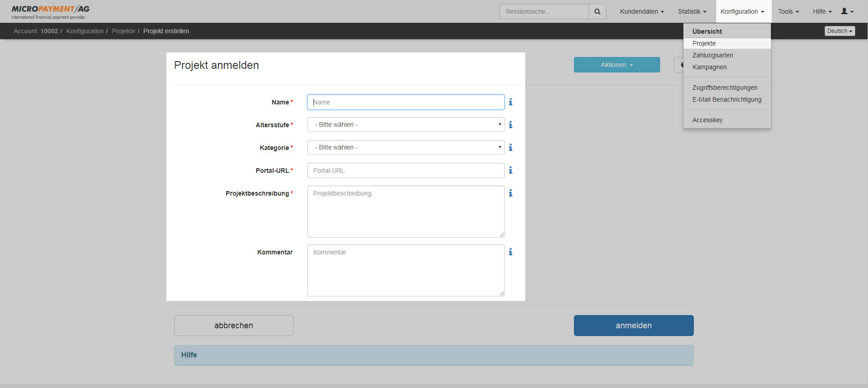Click the magnifier search button
The height and width of the screenshot is (388, 868).
pyautogui.click(x=597, y=11)
